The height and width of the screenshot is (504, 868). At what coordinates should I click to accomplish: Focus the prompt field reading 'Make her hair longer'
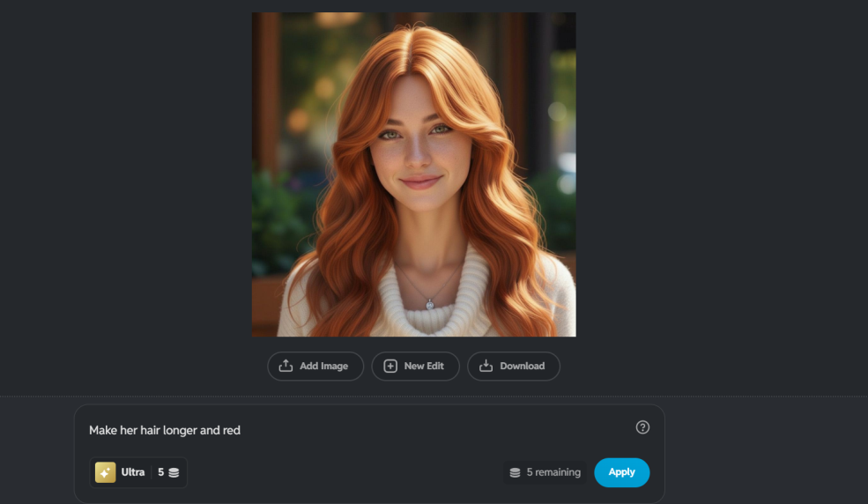pyautogui.click(x=165, y=430)
